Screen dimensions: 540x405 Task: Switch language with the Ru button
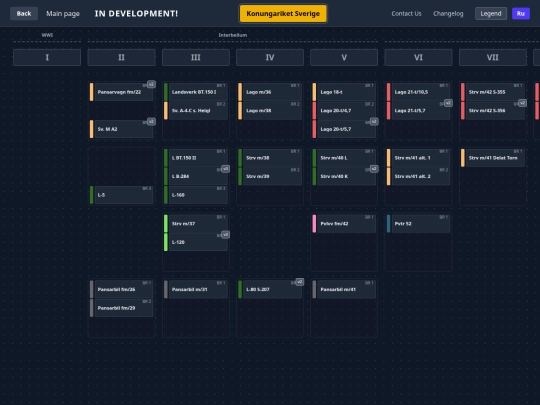(521, 13)
